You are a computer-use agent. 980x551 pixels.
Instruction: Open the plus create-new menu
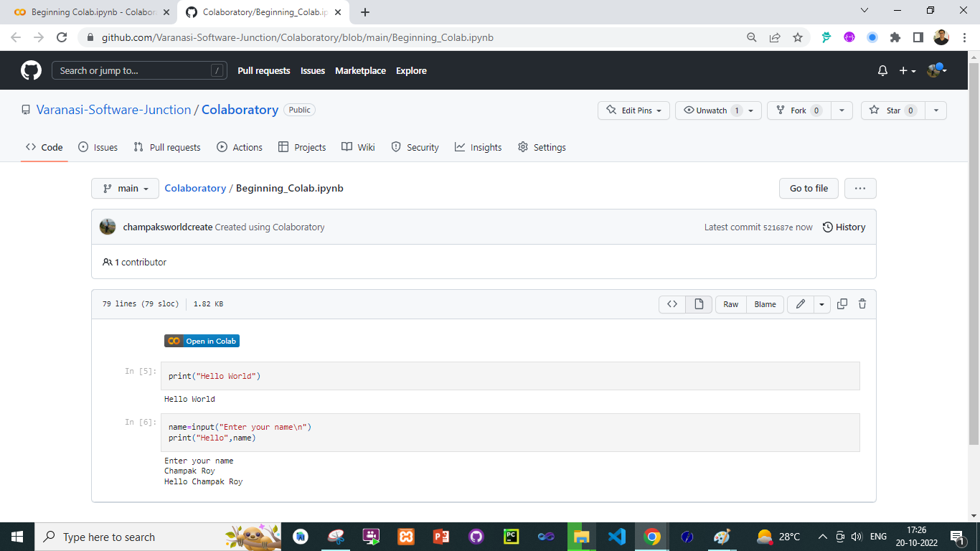[x=908, y=70]
